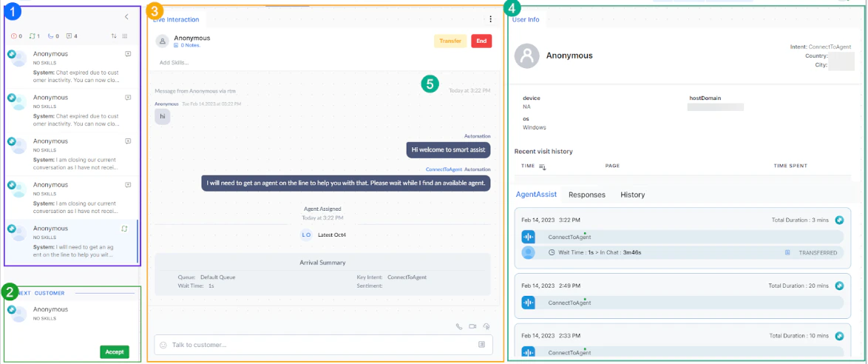Filter conversations by the green transfer counter icon
Viewport: 868px width, 364px height.
(x=32, y=36)
